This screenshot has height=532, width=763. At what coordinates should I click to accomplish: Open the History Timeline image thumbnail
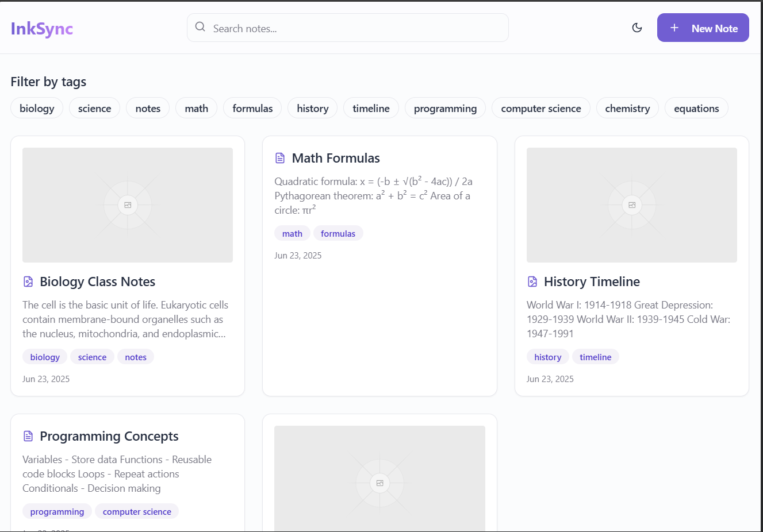pos(631,205)
